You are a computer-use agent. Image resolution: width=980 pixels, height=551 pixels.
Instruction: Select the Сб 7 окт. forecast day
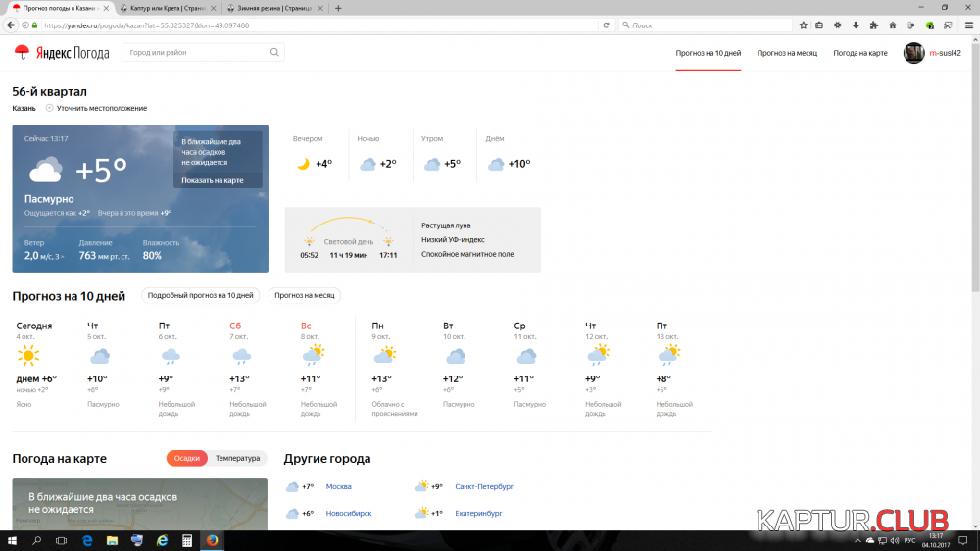249,369
